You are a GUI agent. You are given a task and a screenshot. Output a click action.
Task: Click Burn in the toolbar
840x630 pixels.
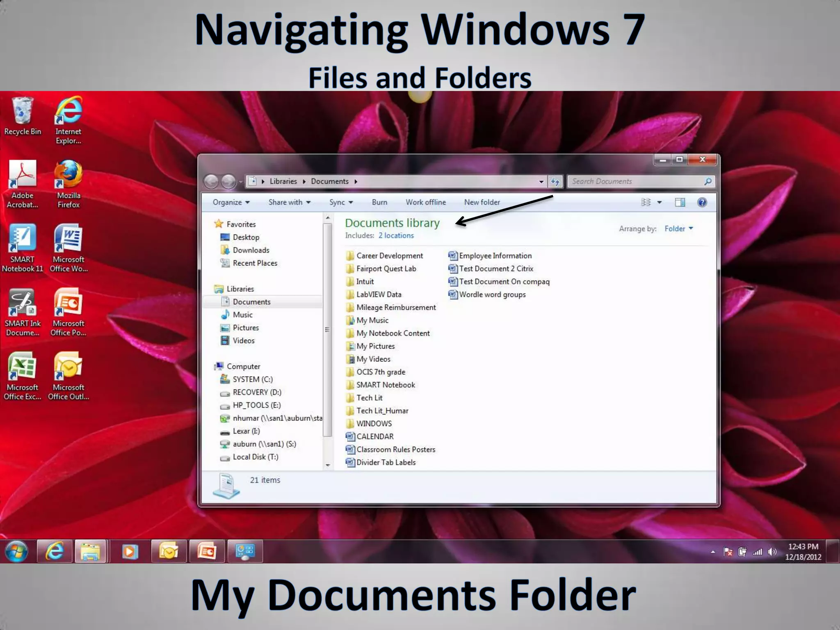[379, 202]
